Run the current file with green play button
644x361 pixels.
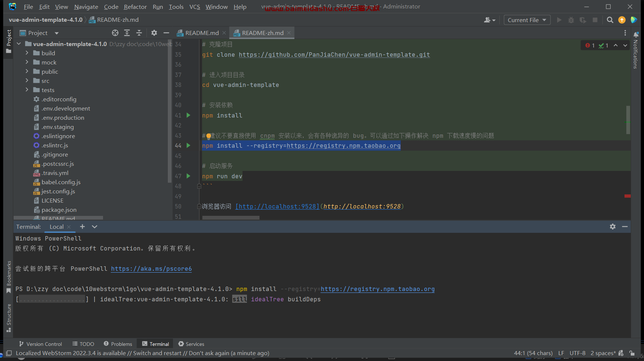[x=559, y=20]
